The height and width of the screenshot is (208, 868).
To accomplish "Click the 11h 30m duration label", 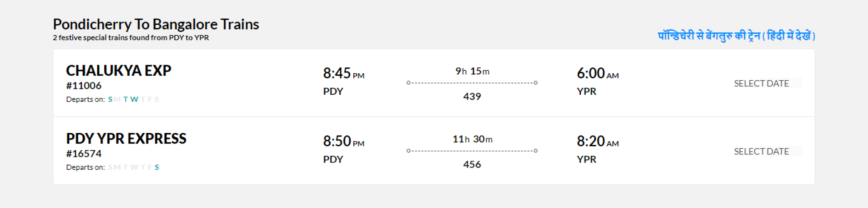I will point(472,139).
